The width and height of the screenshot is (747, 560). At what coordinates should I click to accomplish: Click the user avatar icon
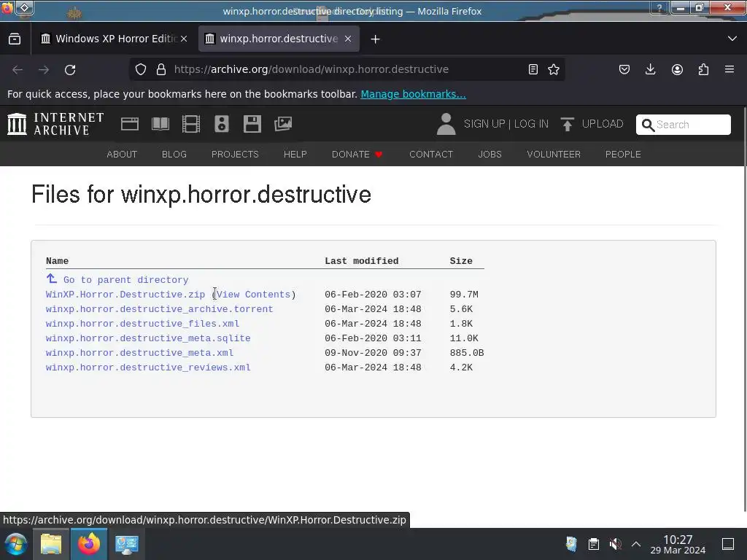pyautogui.click(x=446, y=124)
